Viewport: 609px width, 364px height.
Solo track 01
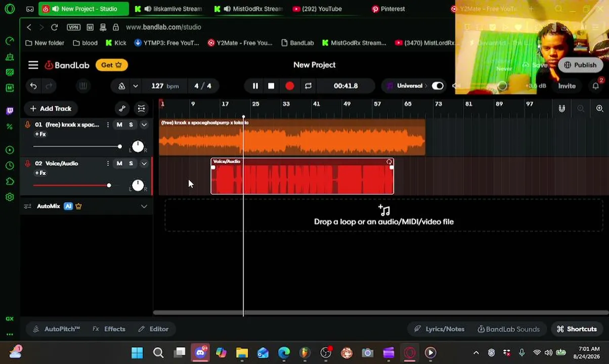tap(131, 124)
